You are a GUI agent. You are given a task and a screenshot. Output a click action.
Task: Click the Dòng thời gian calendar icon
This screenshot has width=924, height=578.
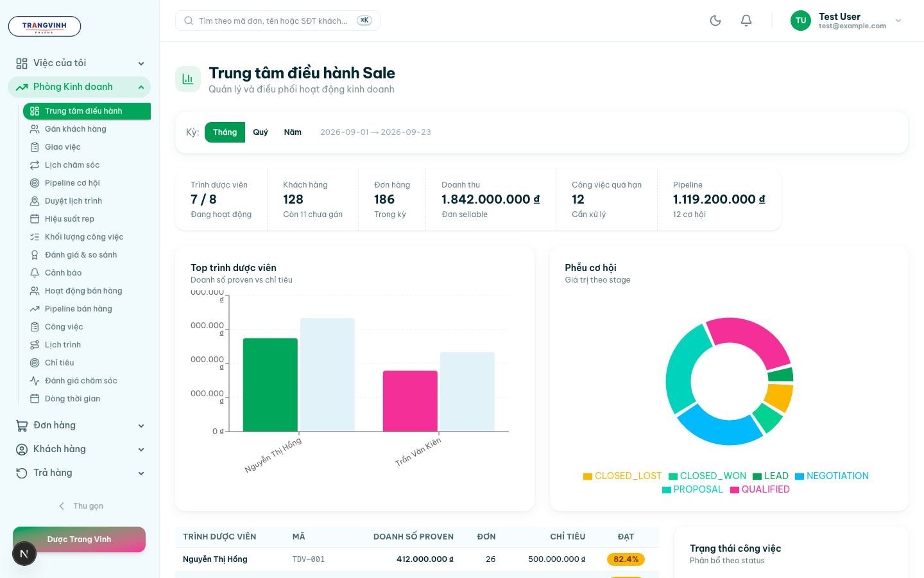[35, 399]
